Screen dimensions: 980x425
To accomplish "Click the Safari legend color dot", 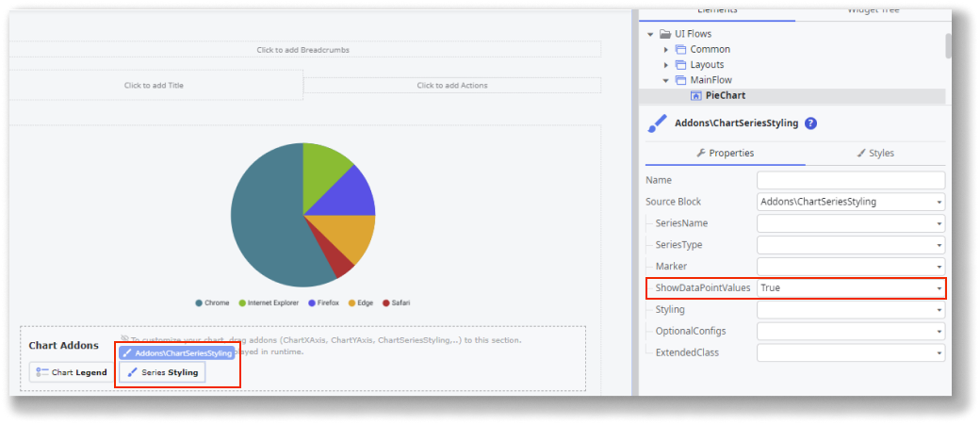I will [386, 303].
